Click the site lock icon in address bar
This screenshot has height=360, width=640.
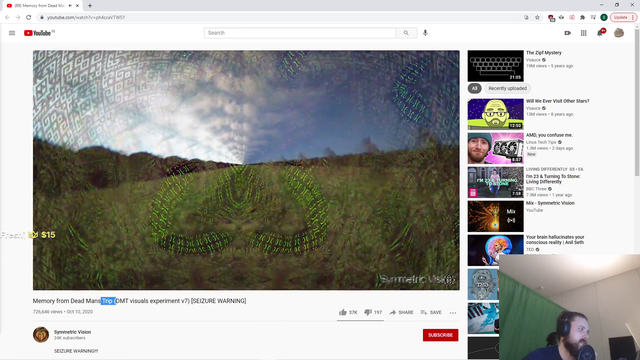click(x=41, y=18)
